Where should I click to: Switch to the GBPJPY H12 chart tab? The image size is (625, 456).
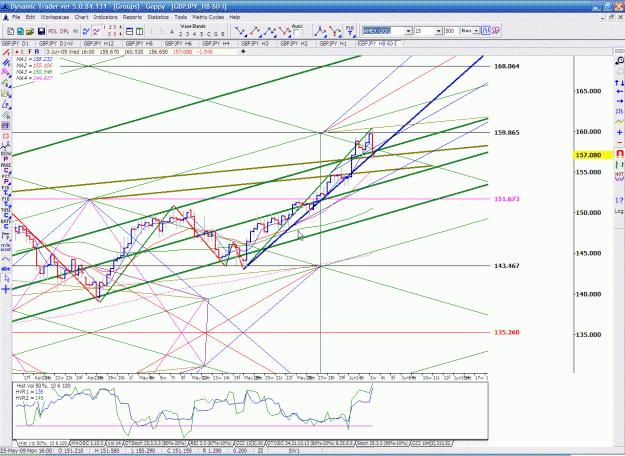click(x=98, y=43)
